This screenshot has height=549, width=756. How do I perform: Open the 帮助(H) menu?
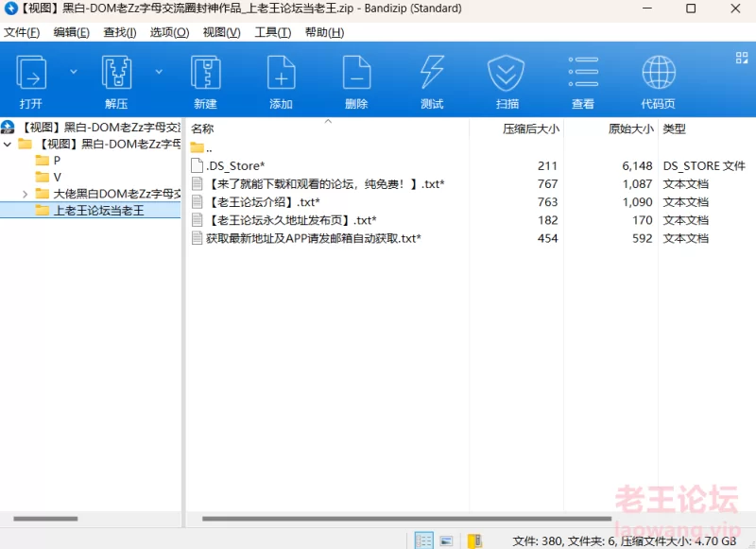(x=324, y=32)
